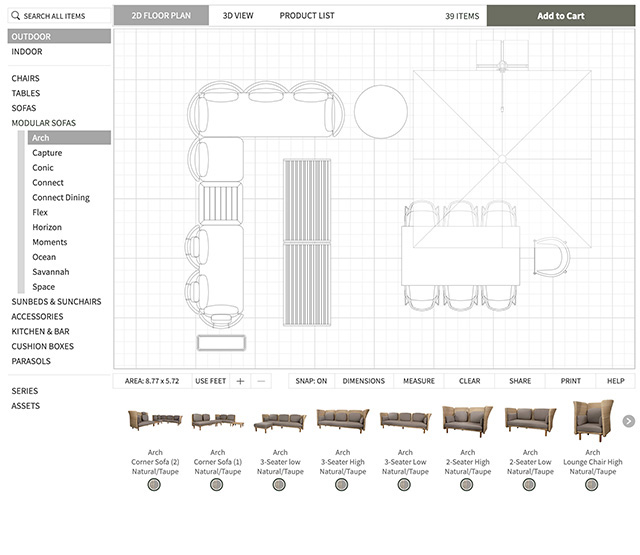This screenshot has width=640, height=555.
Task: Click the CLEAR button
Action: click(469, 381)
